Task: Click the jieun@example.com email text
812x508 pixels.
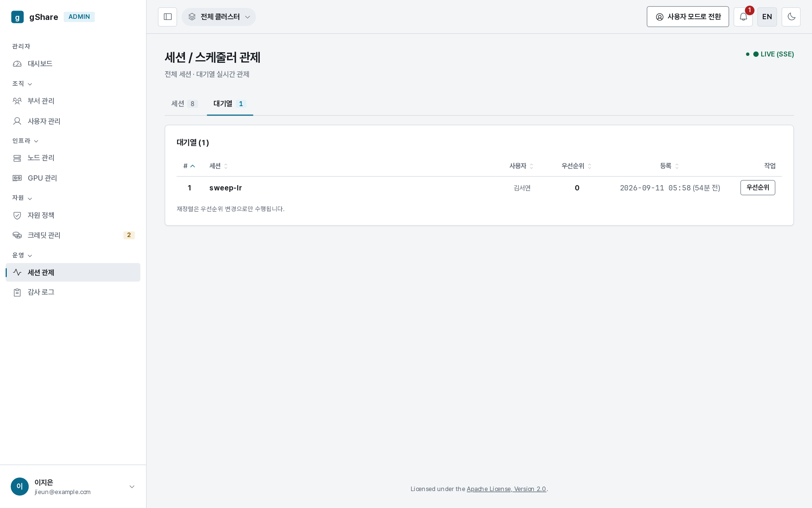Action: tap(62, 492)
